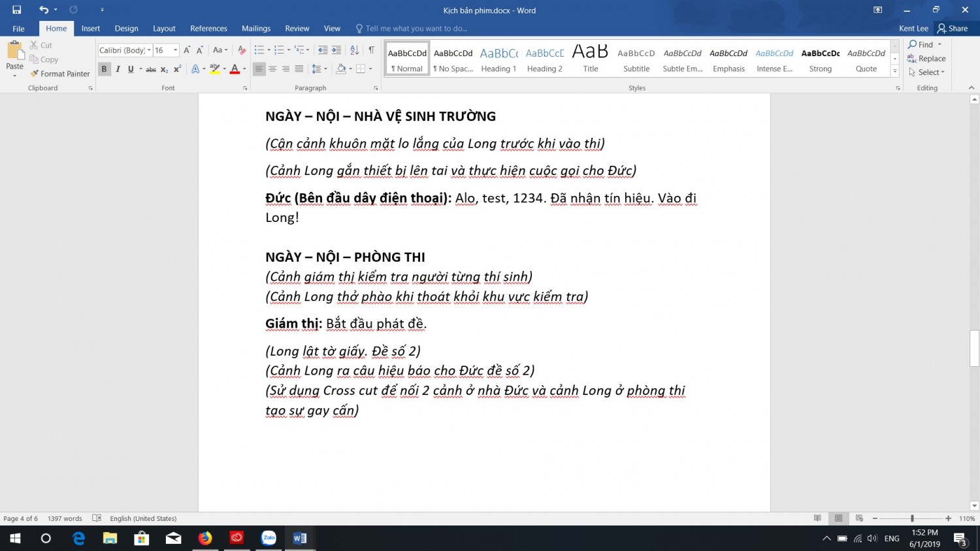Viewport: 980px width, 551px height.
Task: Apply the Bullets list icon
Action: pos(259,50)
